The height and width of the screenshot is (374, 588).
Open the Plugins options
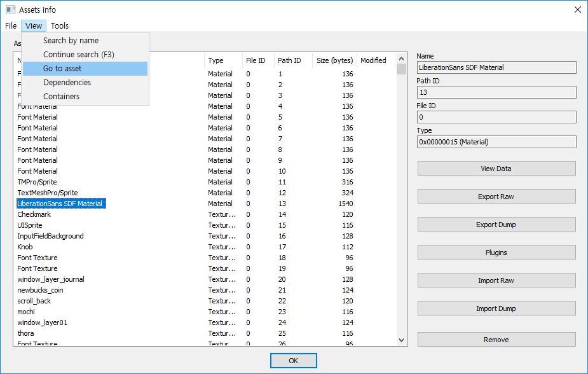coord(496,252)
